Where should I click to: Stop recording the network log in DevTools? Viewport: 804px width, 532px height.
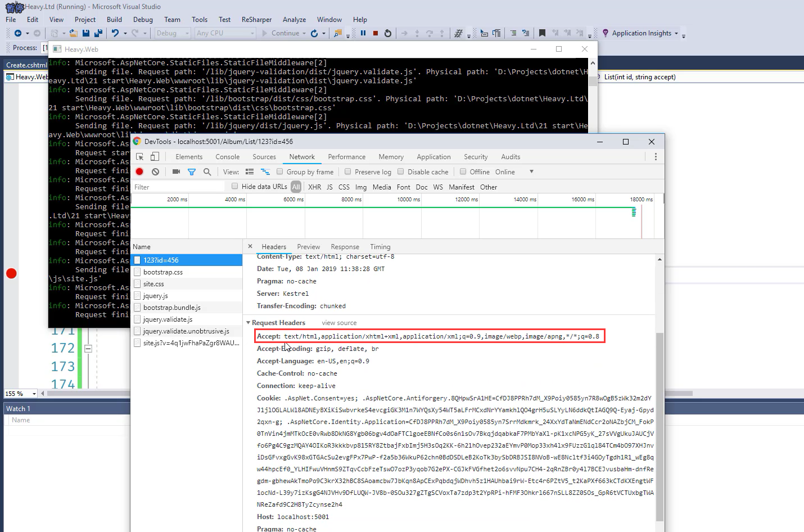coord(139,172)
